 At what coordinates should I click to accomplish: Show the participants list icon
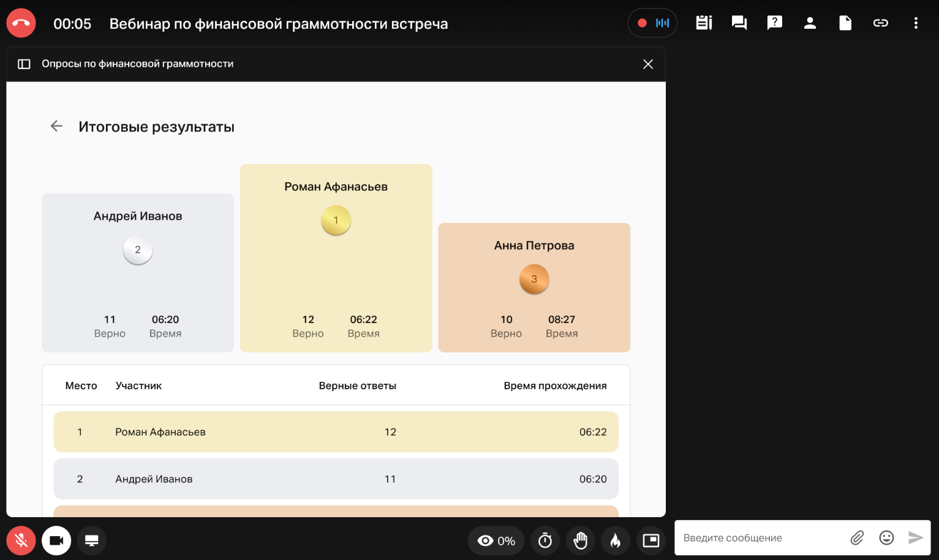[x=810, y=23]
